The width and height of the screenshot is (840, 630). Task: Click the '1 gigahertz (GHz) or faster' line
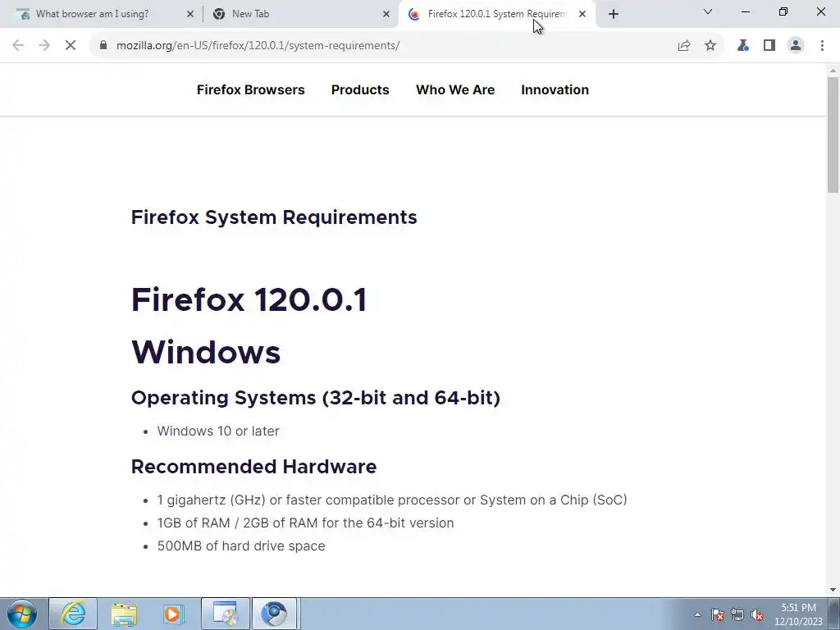pos(392,500)
